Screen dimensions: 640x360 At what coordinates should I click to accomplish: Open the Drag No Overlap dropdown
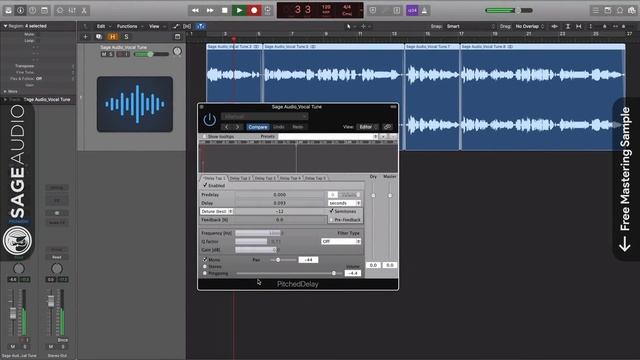529,26
